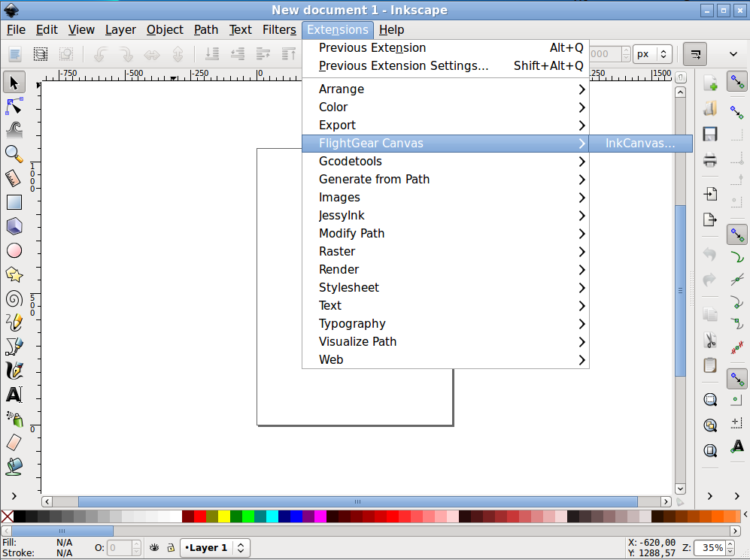
Task: Toggle snap to cusp nodes button
Action: click(737, 302)
